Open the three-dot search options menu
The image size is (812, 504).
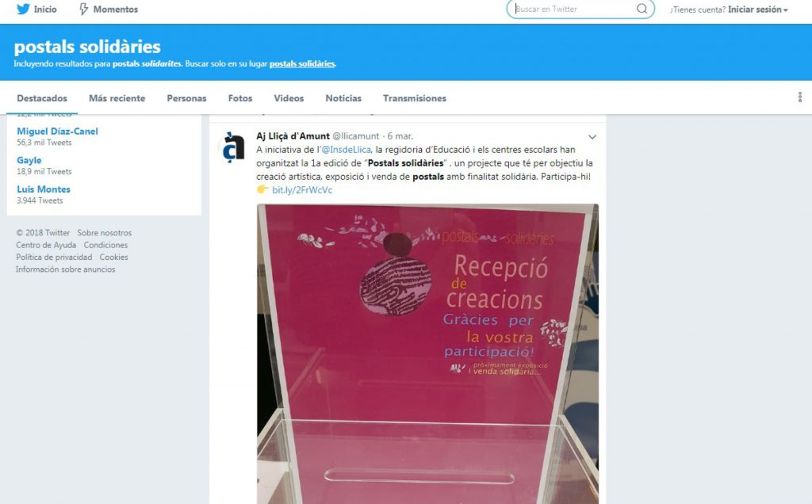click(799, 97)
